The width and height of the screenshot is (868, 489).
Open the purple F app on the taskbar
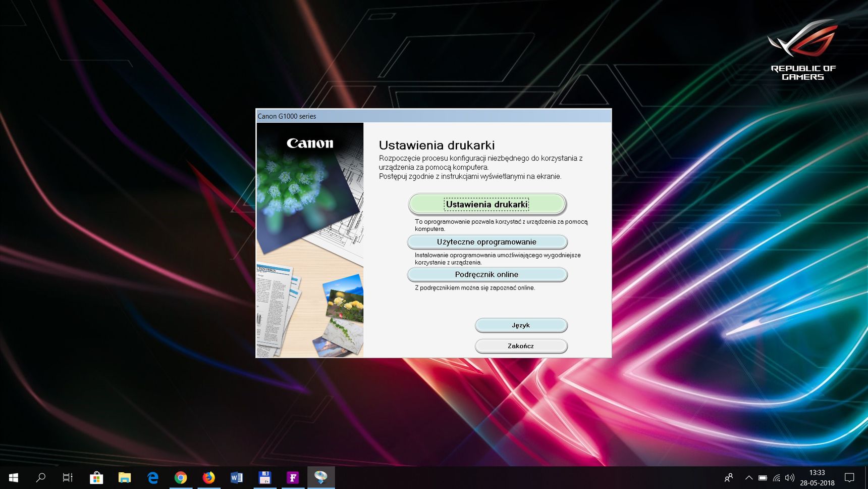point(293,477)
